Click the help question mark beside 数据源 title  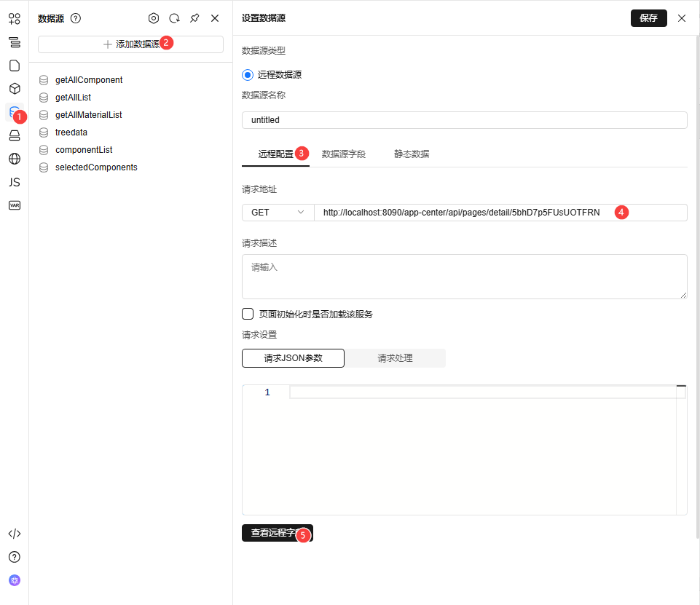(x=75, y=18)
